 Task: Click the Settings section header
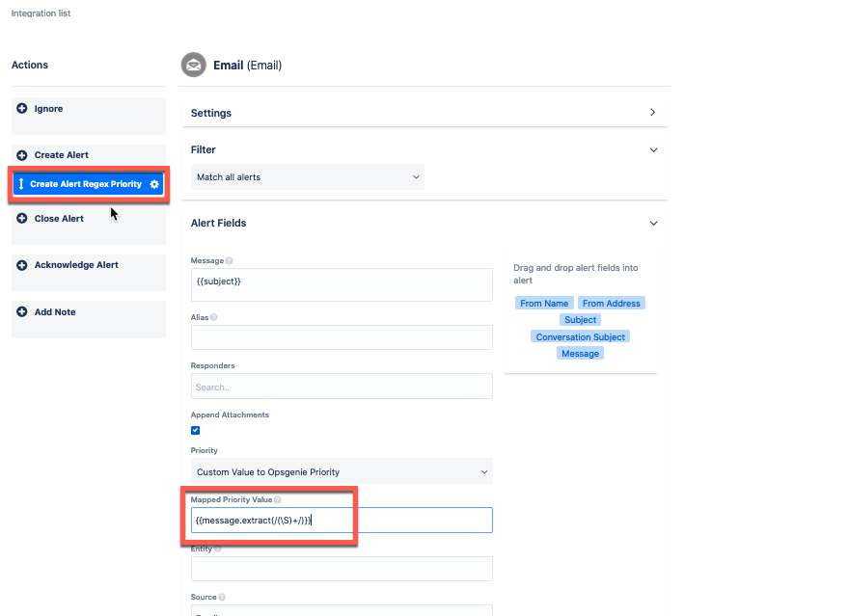tap(425, 113)
